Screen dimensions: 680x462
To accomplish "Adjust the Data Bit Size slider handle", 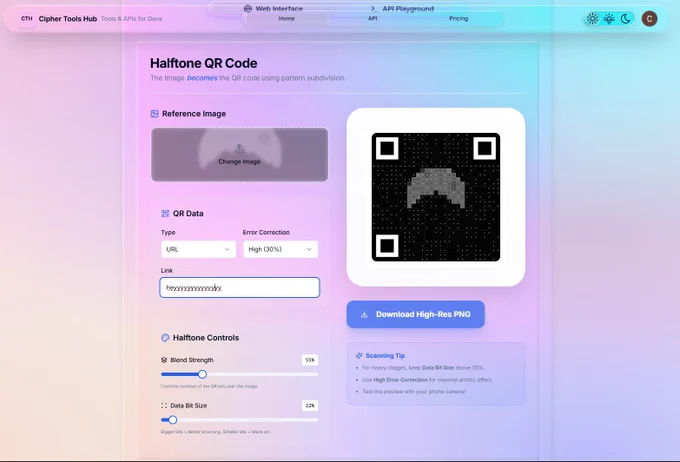I will [x=173, y=419].
